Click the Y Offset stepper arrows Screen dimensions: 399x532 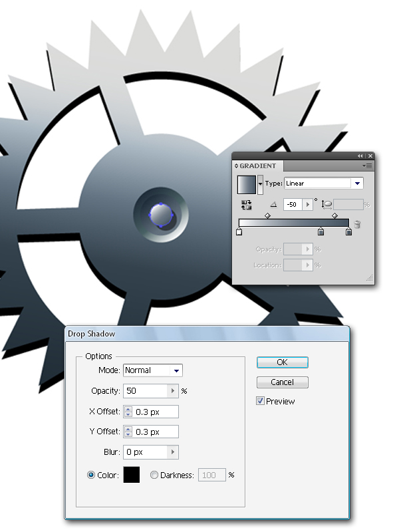(x=128, y=432)
